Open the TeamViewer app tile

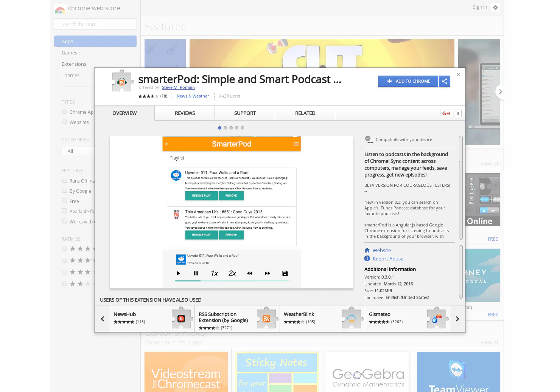pyautogui.click(x=459, y=372)
